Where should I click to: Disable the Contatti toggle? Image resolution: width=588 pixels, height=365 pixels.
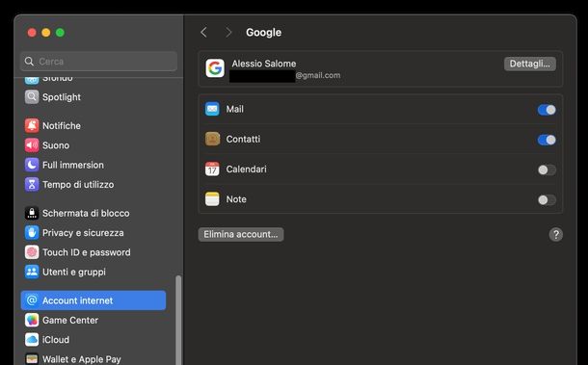pyautogui.click(x=547, y=140)
